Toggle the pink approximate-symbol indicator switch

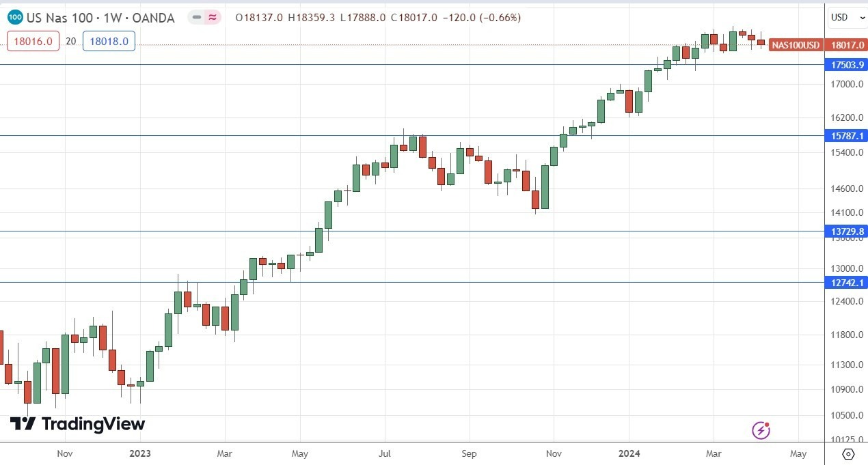pyautogui.click(x=212, y=17)
